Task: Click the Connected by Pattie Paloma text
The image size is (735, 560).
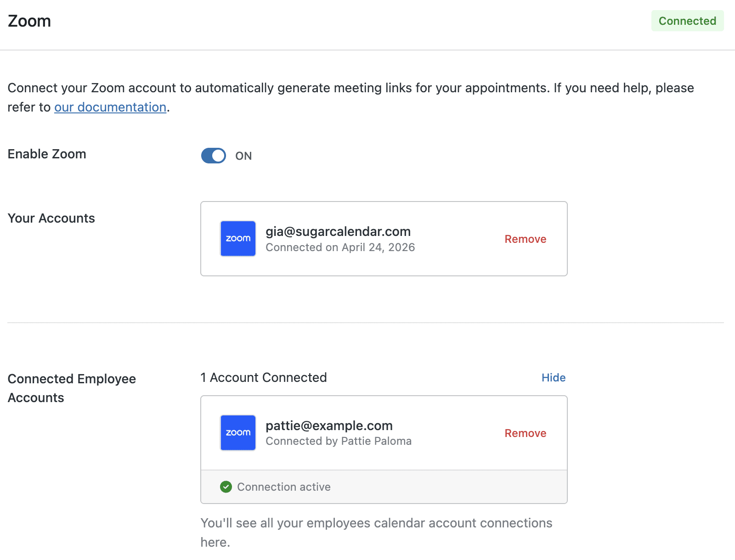Action: point(339,441)
